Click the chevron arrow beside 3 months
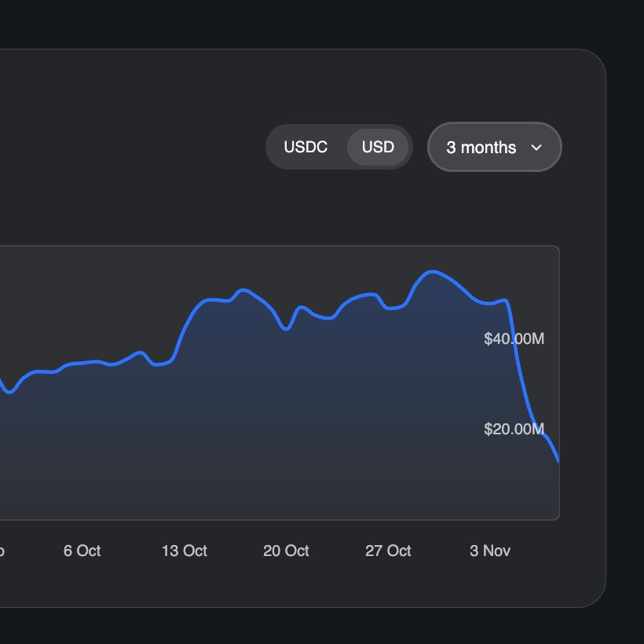This screenshot has height=644, width=644. click(x=537, y=148)
